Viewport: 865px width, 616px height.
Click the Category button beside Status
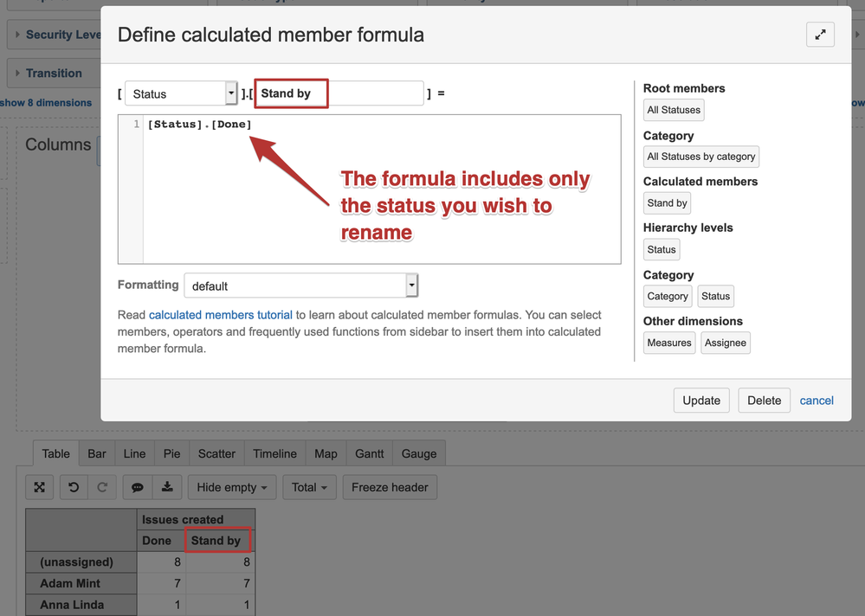click(668, 296)
